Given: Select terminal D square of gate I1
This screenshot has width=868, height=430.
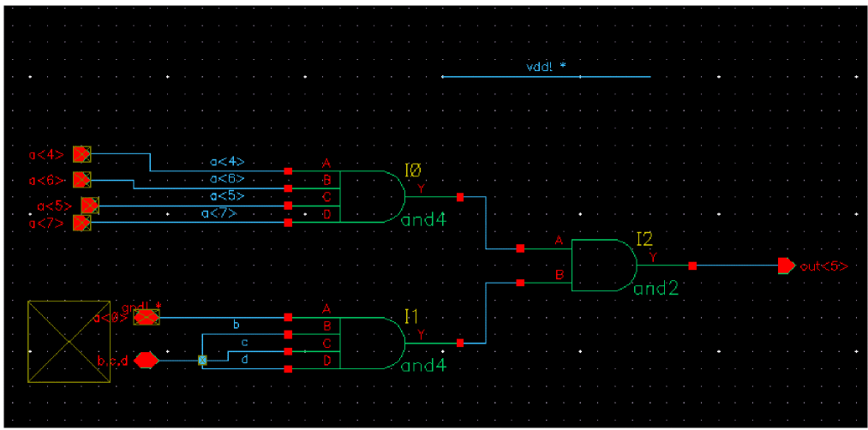Looking at the screenshot, I should 288,368.
